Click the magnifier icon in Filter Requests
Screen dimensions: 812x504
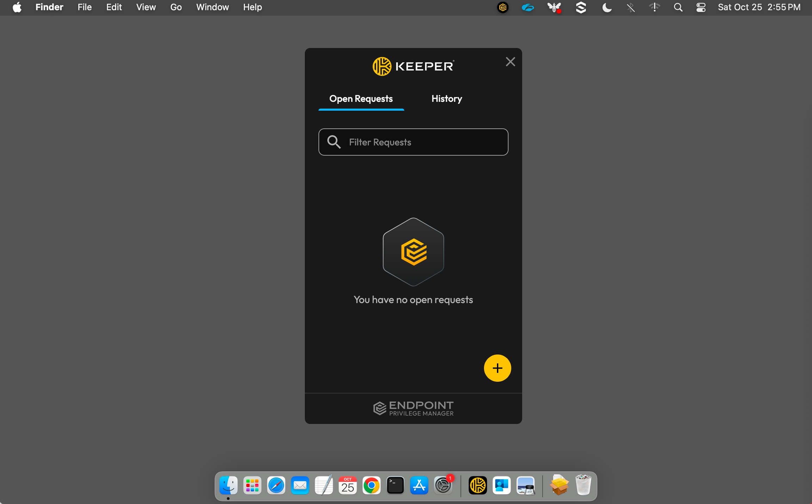coord(333,142)
